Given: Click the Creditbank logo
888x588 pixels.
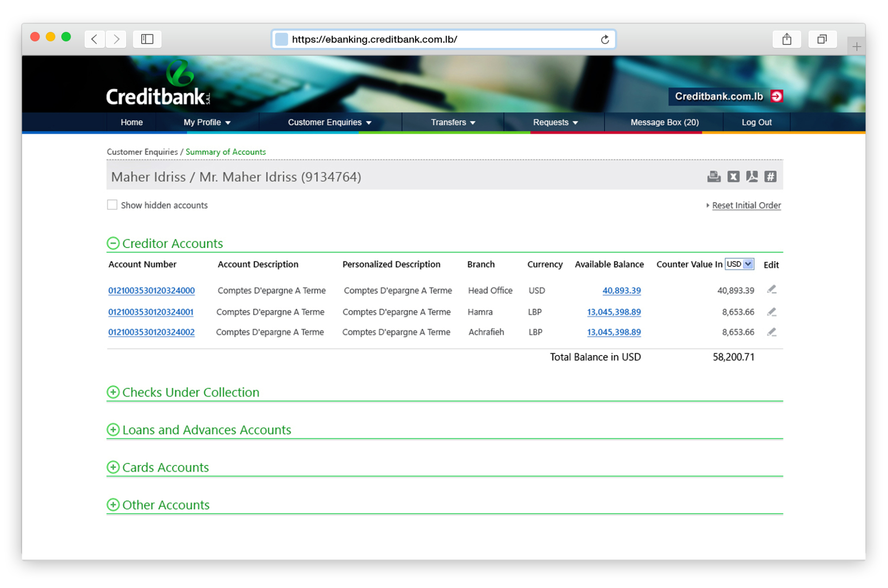Looking at the screenshot, I should tap(158, 83).
